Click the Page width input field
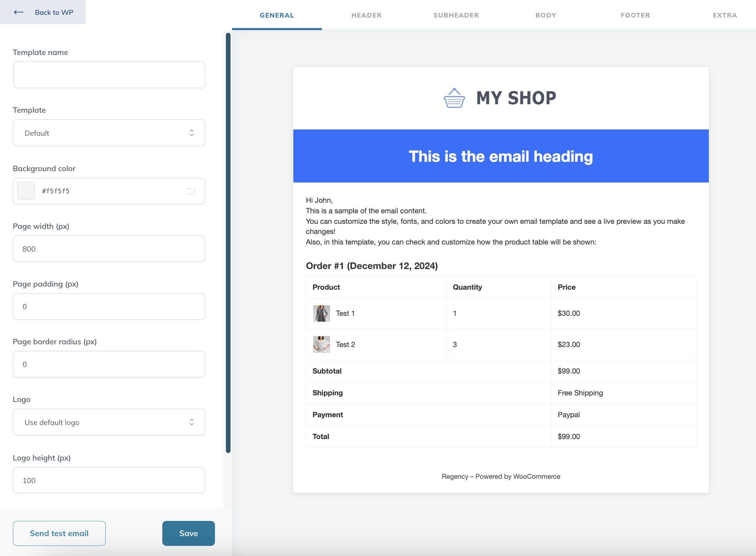The image size is (756, 556). 109,249
